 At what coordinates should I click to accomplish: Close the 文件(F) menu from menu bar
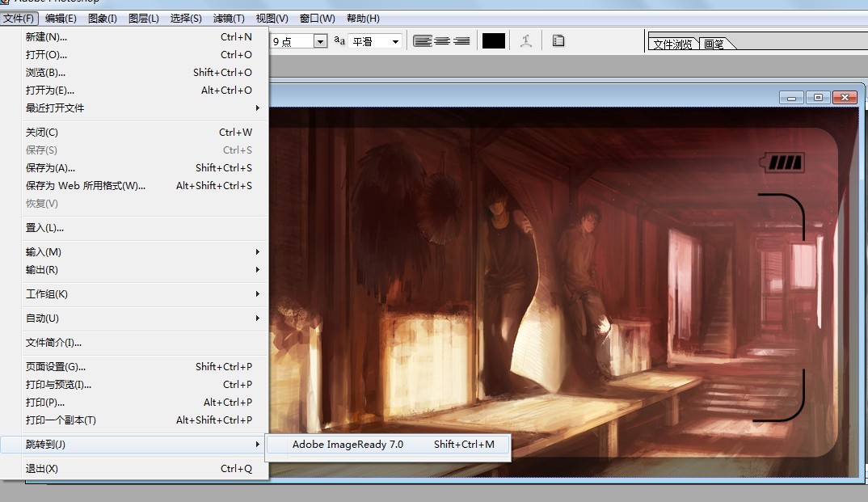(19, 19)
